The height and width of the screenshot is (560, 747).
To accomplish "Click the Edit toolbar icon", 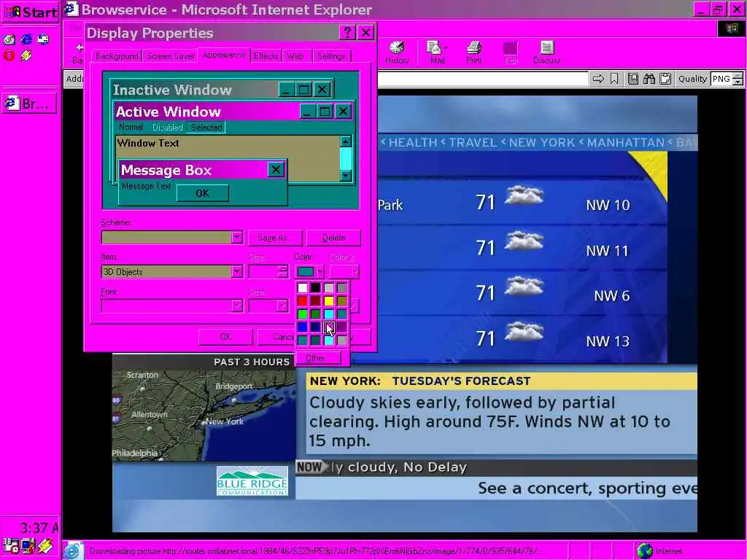I will click(510, 52).
